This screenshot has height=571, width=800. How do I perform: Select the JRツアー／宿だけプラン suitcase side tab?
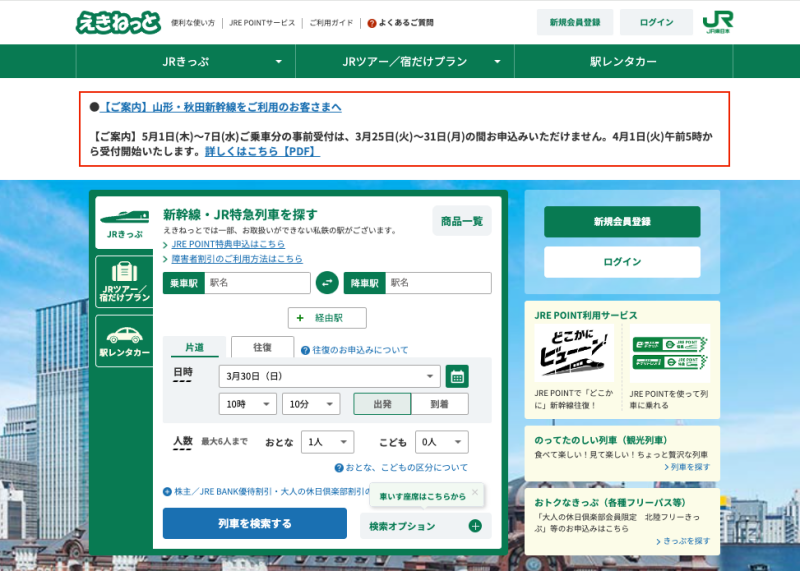124,282
